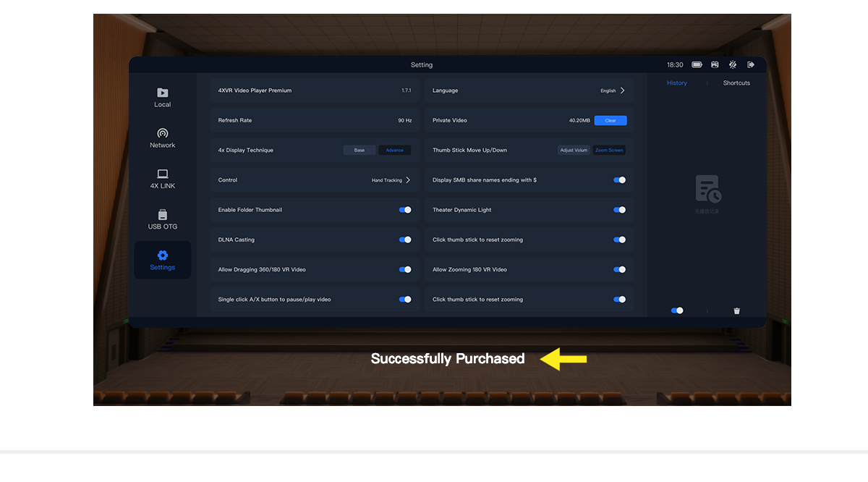Toggle the history recording switch beside the trash
This screenshot has width=868, height=482.
click(677, 310)
